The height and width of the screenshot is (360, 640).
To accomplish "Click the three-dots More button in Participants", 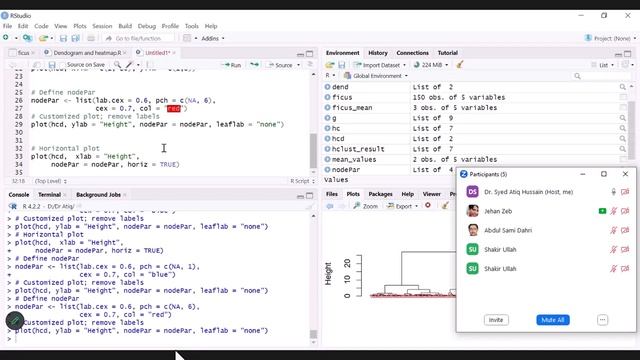I will 602,320.
